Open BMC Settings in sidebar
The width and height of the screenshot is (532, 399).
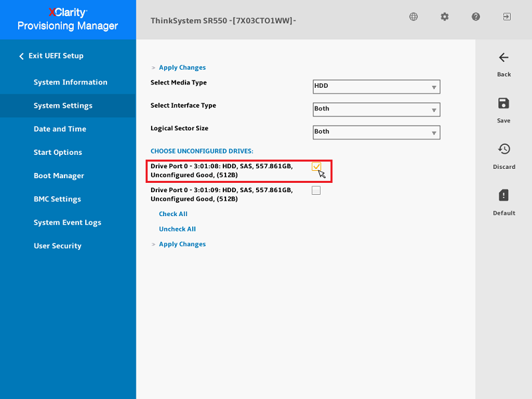[x=57, y=199]
